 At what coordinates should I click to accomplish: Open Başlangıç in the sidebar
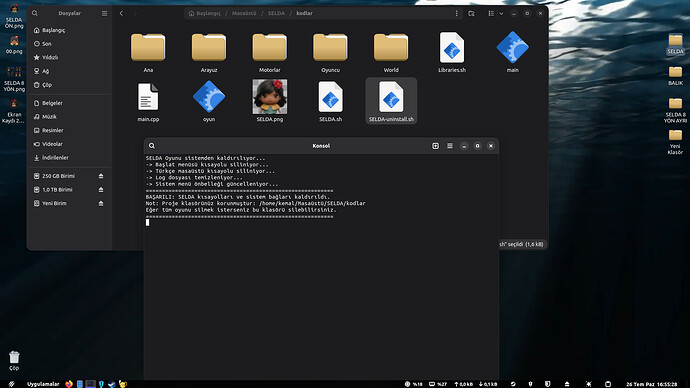point(70,30)
